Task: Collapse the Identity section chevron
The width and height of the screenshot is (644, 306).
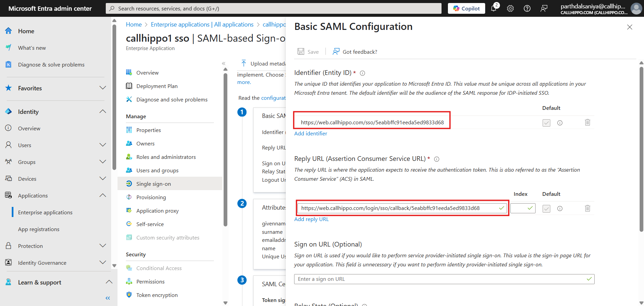Action: tap(103, 112)
